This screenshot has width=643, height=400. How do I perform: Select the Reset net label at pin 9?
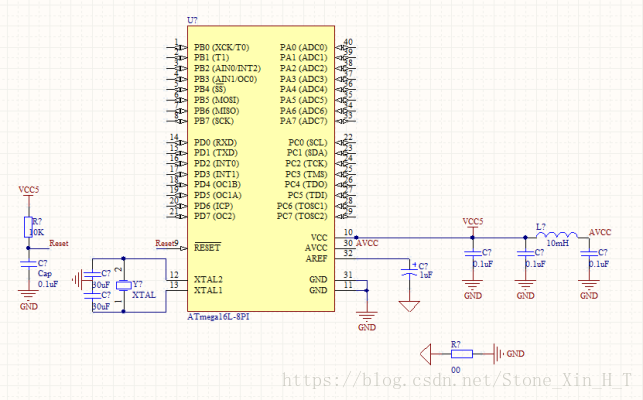coord(165,243)
